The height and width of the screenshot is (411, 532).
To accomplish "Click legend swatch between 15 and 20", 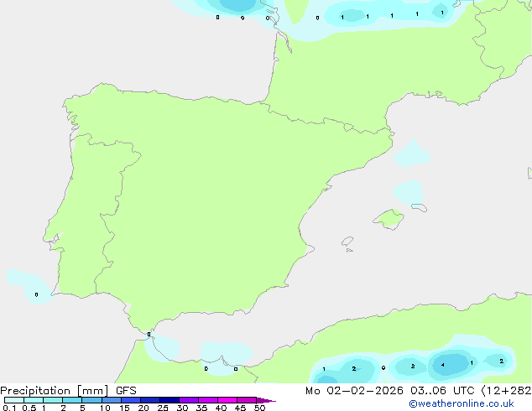I will (x=131, y=400).
